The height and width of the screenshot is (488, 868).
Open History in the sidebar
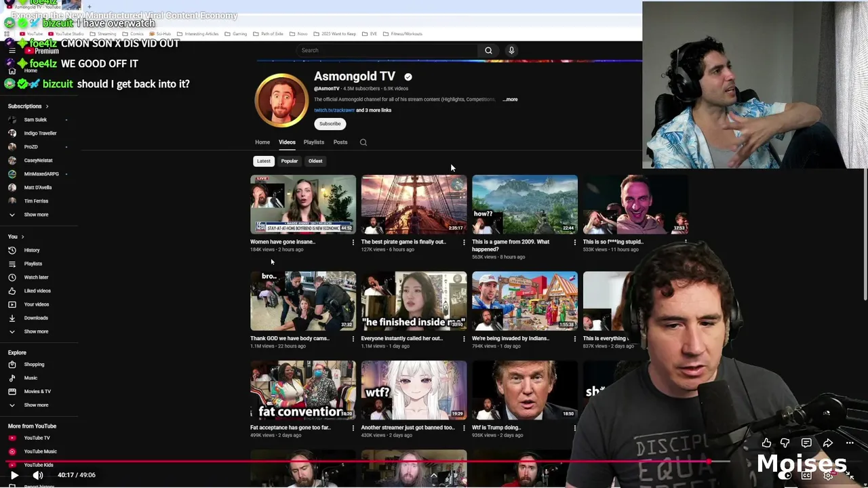(32, 250)
